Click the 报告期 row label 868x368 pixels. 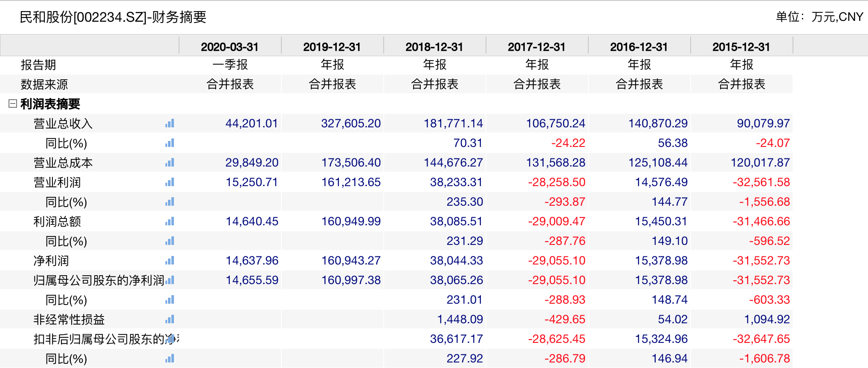click(38, 65)
